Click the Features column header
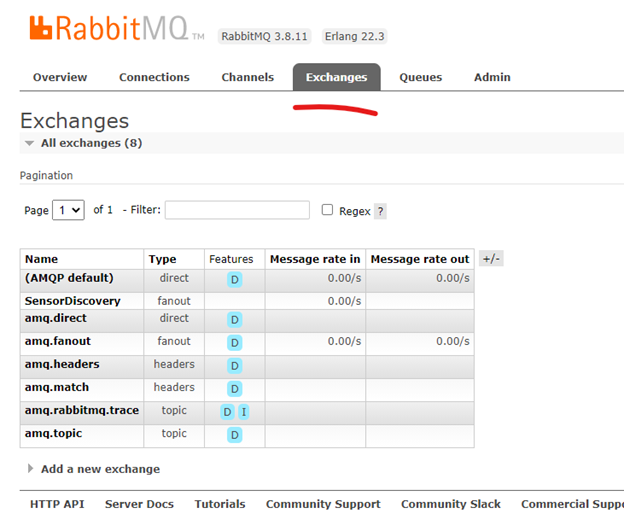 [x=231, y=259]
